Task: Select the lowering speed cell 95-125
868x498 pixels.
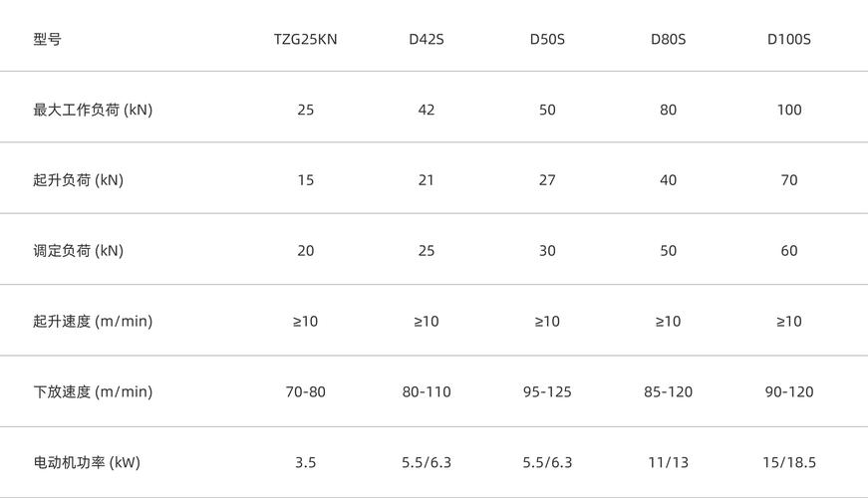Action: tap(547, 392)
